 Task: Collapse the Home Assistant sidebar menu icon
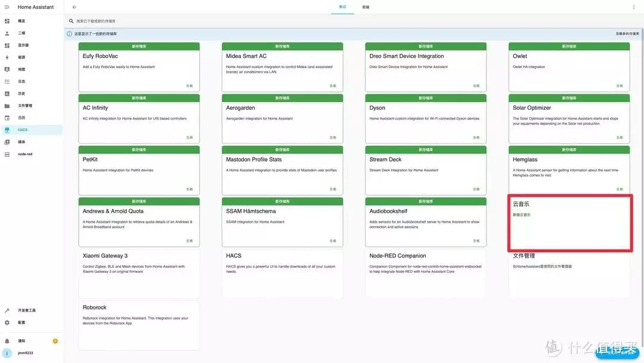click(7, 7)
